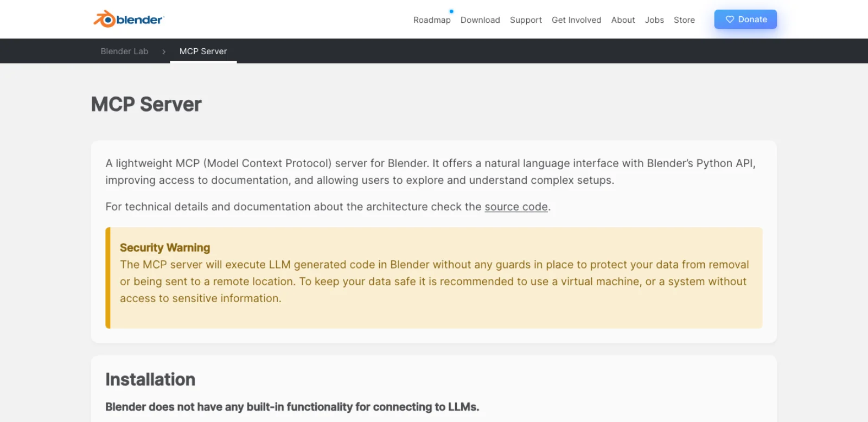Click the Blender logo in the header

129,19
